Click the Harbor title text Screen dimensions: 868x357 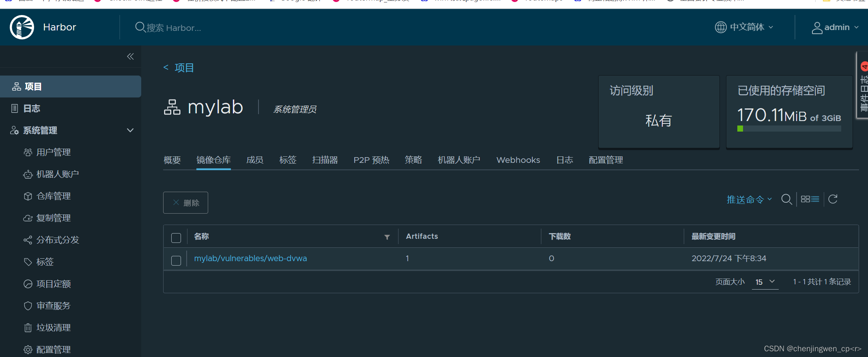click(x=60, y=27)
